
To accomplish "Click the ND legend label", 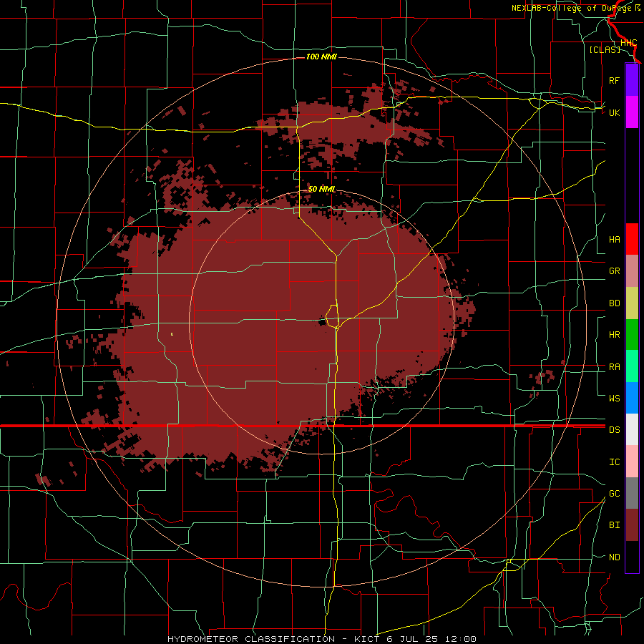I will [614, 557].
